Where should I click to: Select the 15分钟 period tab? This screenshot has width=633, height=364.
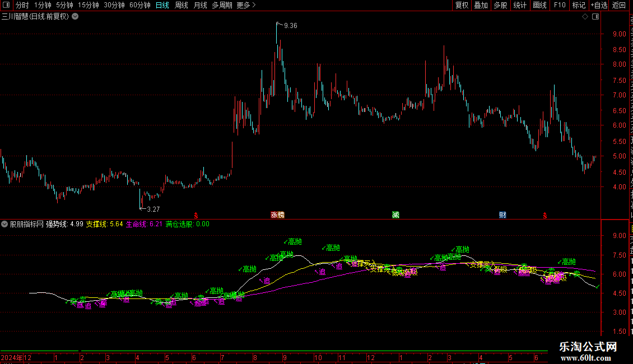[89, 5]
